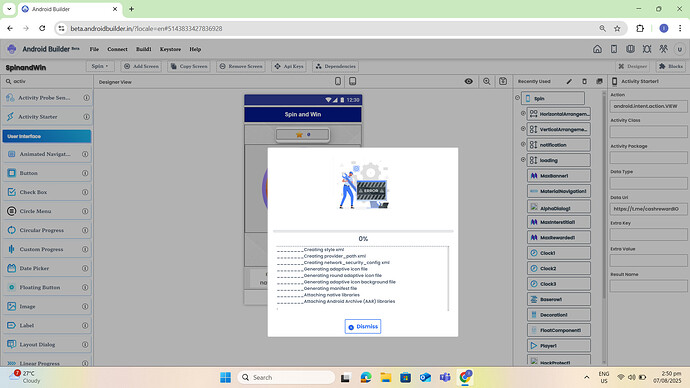
Task: Open the Connect menu
Action: [x=117, y=49]
